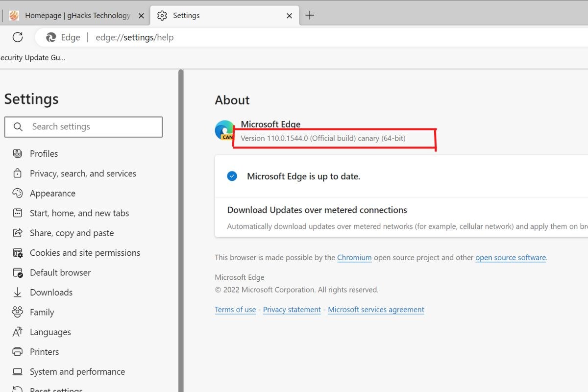588x392 pixels.
Task: Click the Appearance palette icon
Action: click(18, 193)
